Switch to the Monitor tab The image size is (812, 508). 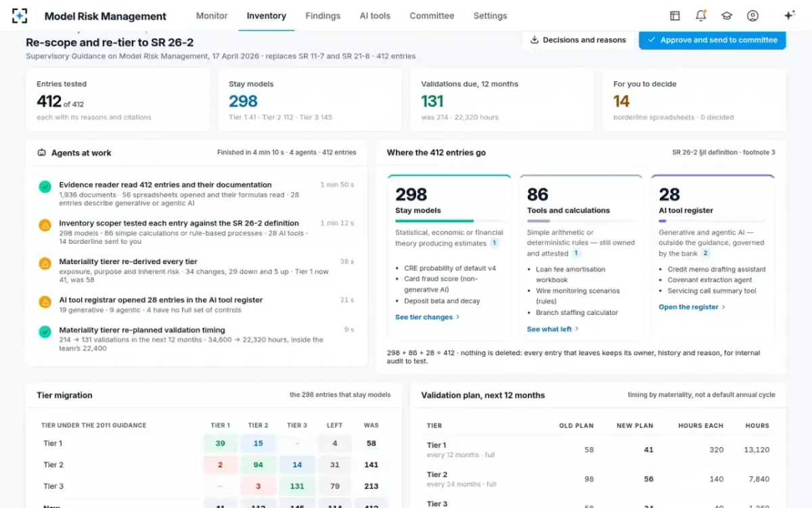212,16
